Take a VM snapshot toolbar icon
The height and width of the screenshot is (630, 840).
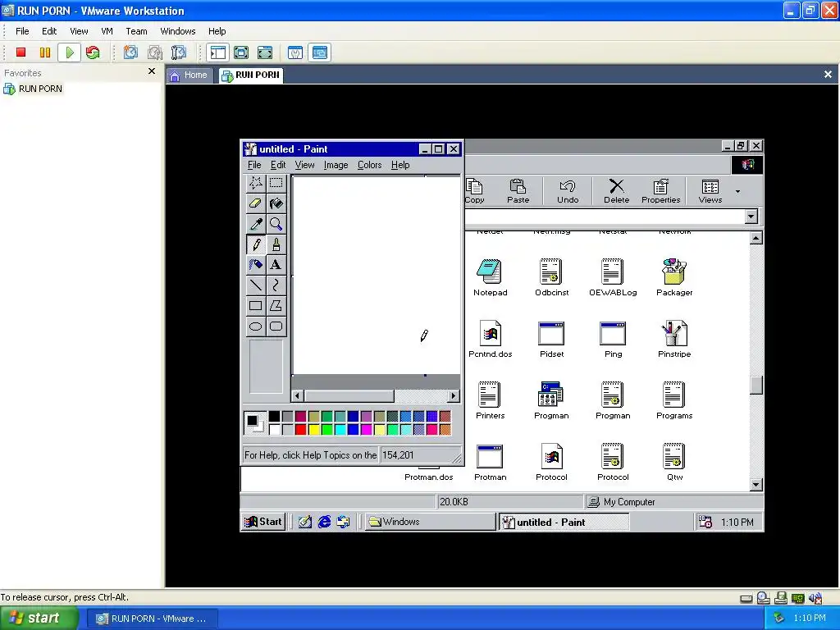coord(130,52)
